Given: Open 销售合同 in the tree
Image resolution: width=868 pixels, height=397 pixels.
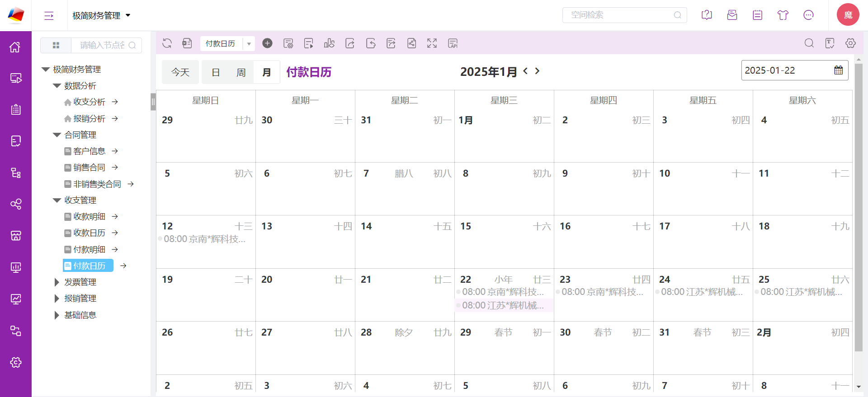Looking at the screenshot, I should point(89,168).
